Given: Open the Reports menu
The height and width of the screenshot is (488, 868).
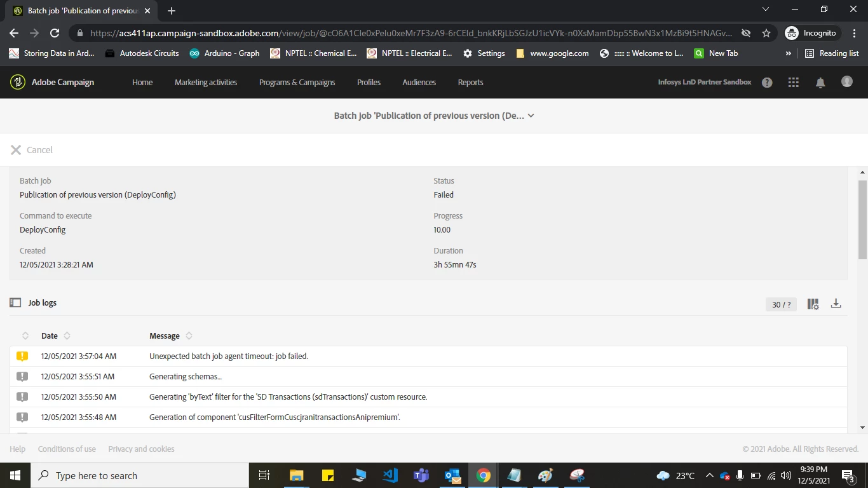Looking at the screenshot, I should (470, 83).
